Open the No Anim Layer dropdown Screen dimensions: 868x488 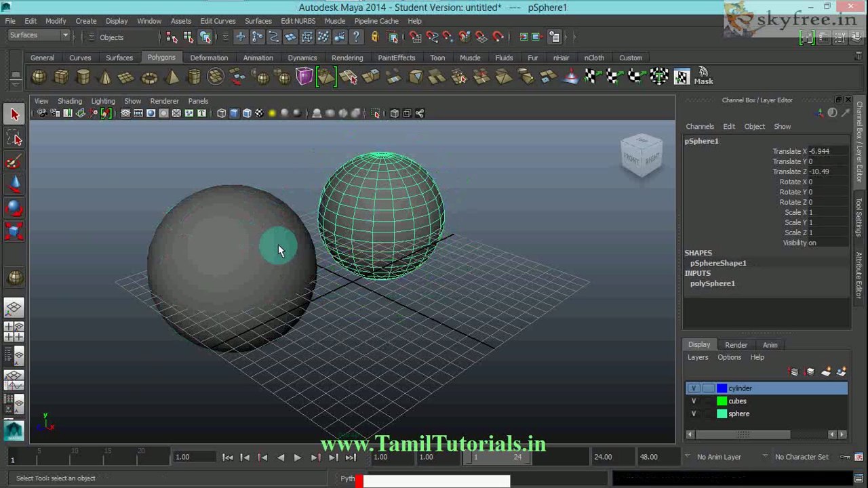pos(718,457)
